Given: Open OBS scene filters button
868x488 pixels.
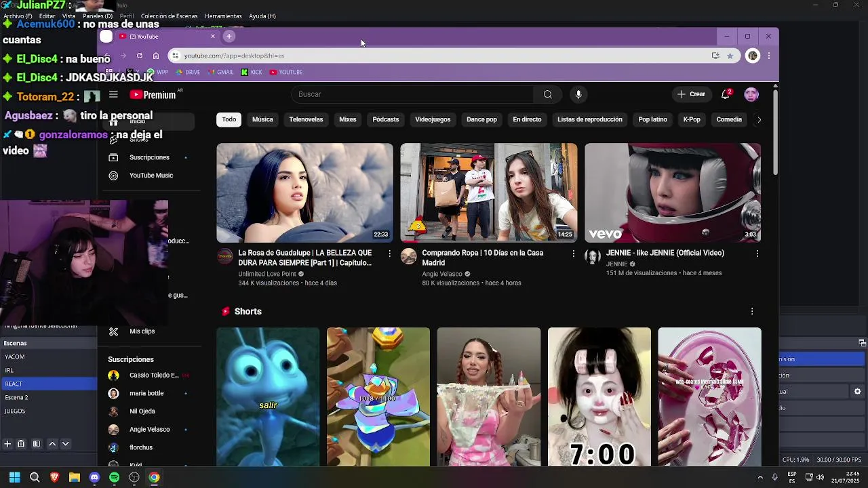Looking at the screenshot, I should (37, 444).
